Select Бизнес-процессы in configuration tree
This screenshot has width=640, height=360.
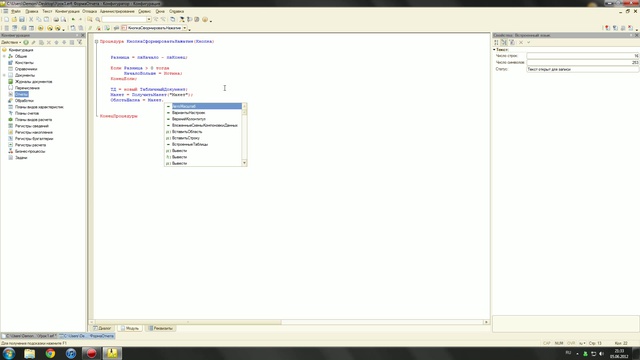(x=30, y=151)
